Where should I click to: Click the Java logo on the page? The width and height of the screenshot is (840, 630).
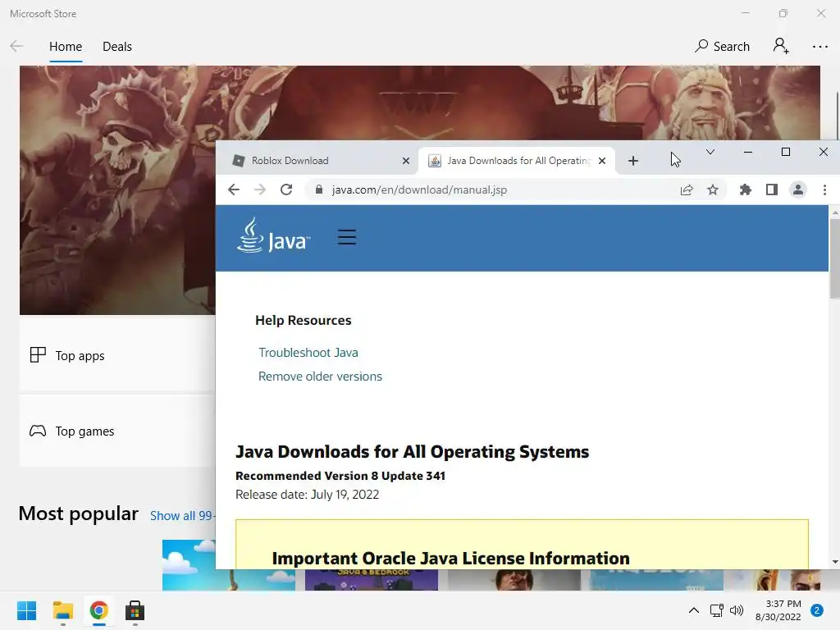pyautogui.click(x=273, y=235)
